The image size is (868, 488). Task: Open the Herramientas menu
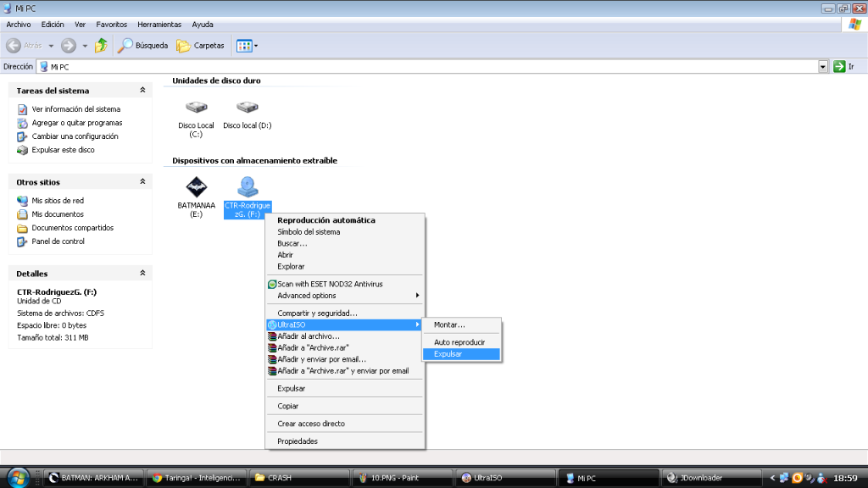159,25
